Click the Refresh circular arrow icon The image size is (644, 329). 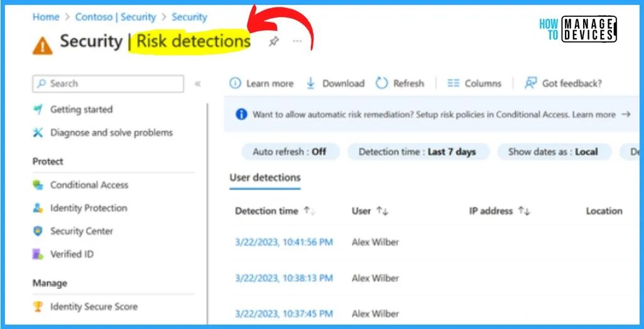[382, 84]
